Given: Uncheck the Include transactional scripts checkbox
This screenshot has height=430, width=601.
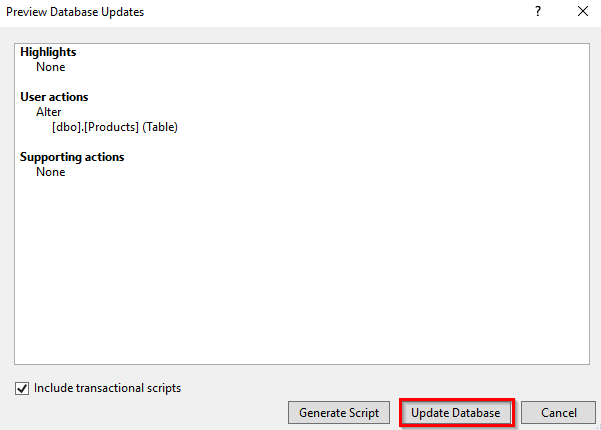Looking at the screenshot, I should point(22,388).
